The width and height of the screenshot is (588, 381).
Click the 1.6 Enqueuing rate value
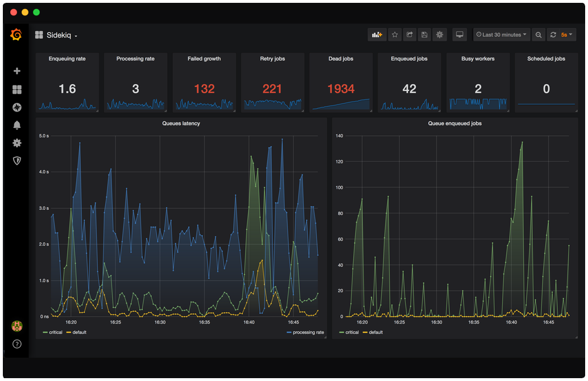[x=67, y=89]
